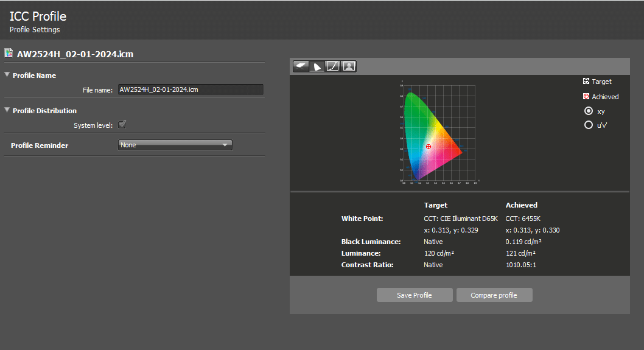644x350 pixels.
Task: Click the Save Profile button
Action: (415, 295)
